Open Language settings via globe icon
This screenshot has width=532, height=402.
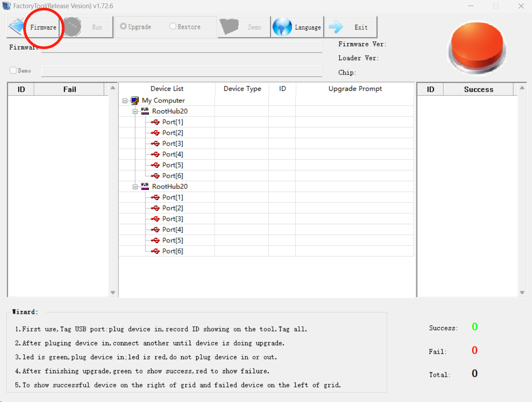[282, 27]
